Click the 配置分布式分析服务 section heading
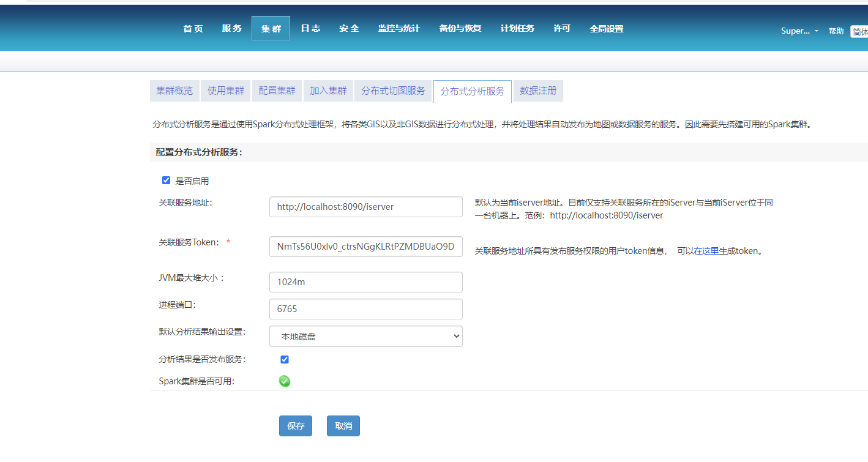 [199, 152]
